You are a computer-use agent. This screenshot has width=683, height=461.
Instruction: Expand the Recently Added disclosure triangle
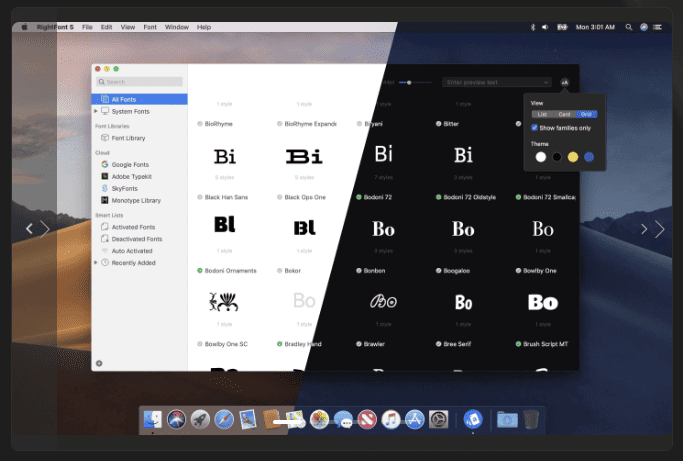pyautogui.click(x=96, y=263)
